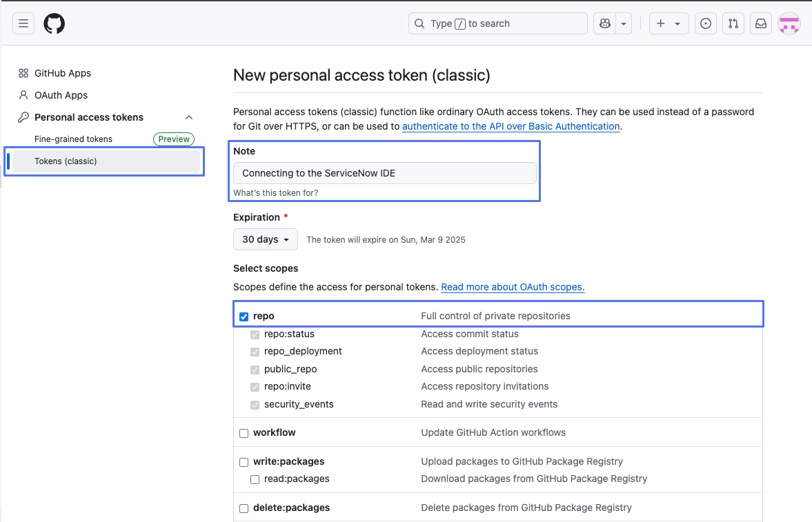Open Fine-grained tokens page
Viewport: 812px width, 522px height.
pyautogui.click(x=74, y=139)
